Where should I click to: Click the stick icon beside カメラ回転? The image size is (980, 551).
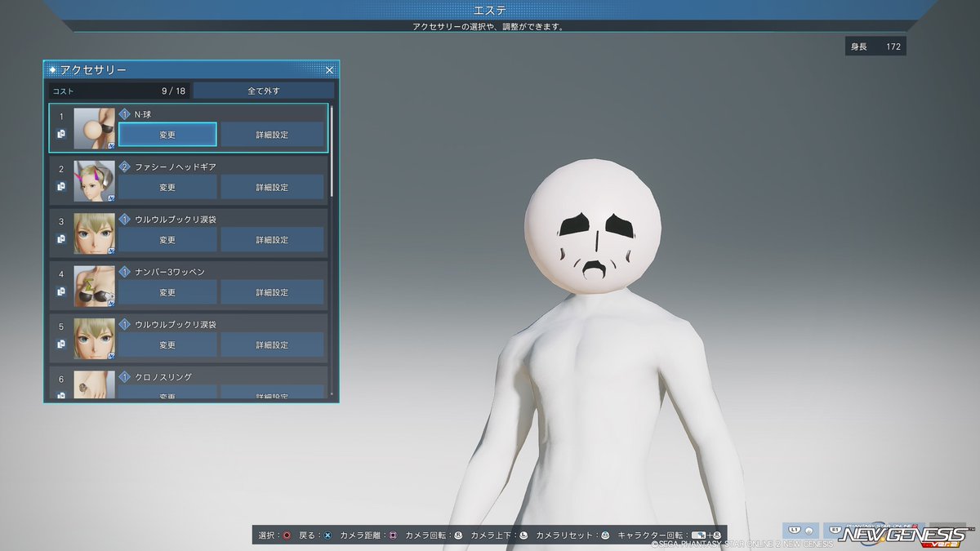[x=458, y=535]
